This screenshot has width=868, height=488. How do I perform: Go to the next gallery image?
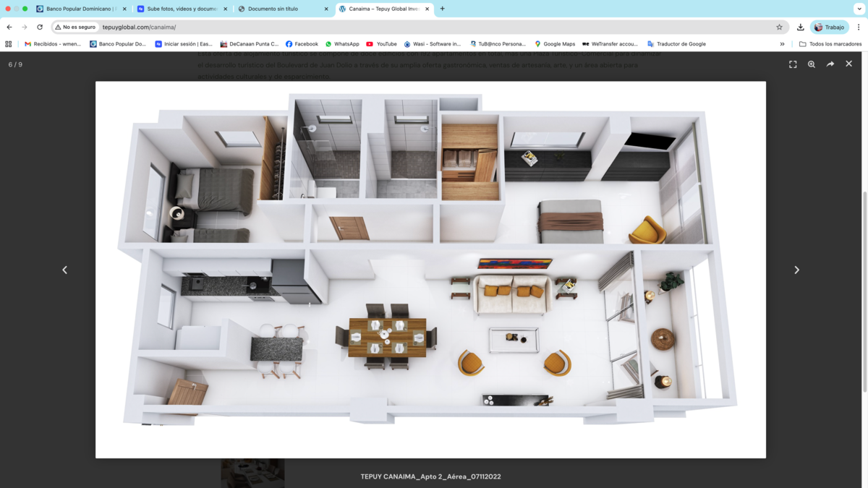796,270
